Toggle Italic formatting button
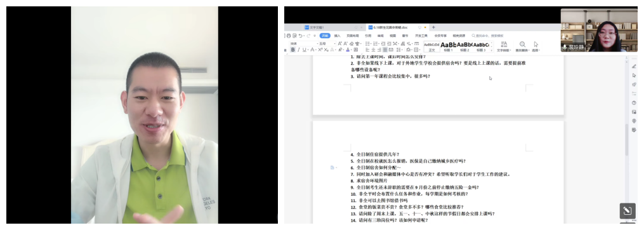The height and width of the screenshot is (230, 644). [x=299, y=50]
